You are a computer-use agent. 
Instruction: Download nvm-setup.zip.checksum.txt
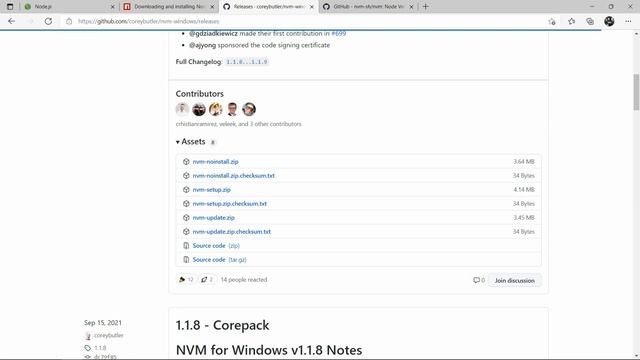pos(229,204)
